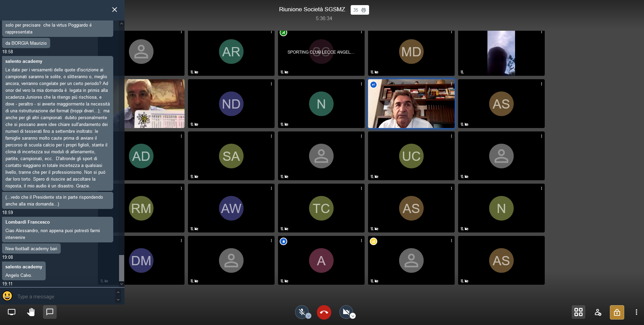
Task: Open the invite people icon
Action: click(x=598, y=312)
